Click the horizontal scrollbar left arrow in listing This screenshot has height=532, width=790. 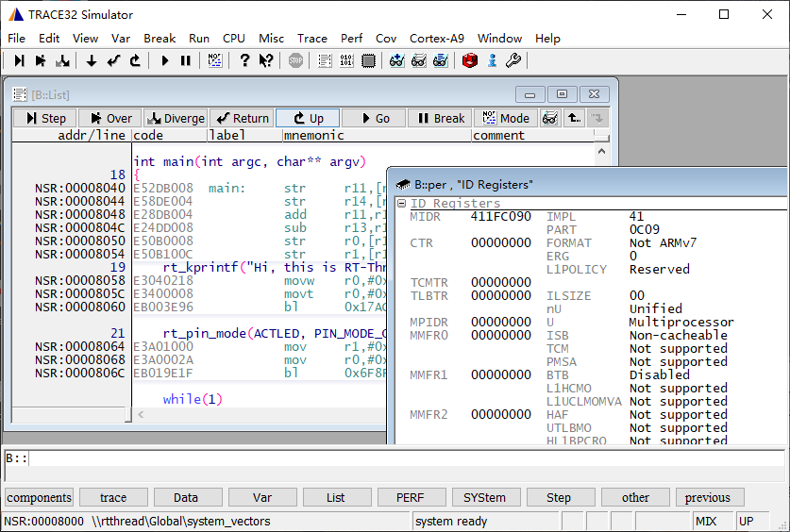click(142, 415)
